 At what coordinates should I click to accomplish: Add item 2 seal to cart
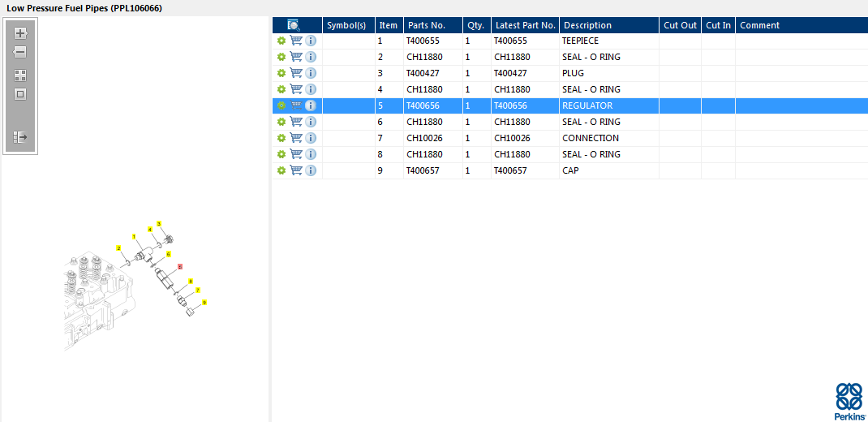[296, 57]
